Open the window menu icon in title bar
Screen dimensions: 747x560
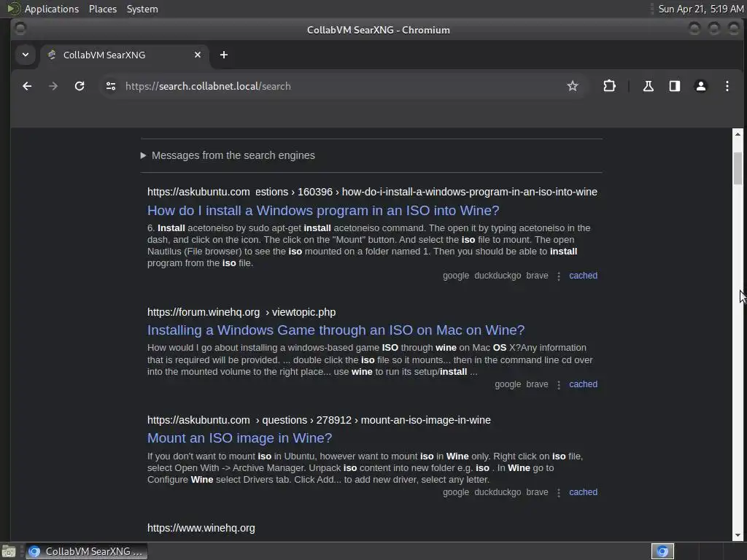tap(20, 29)
